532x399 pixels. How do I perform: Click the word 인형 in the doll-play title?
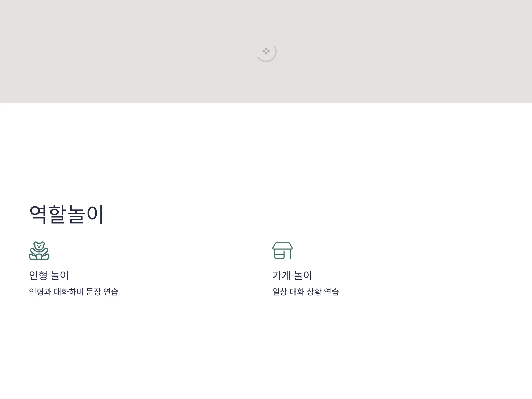coord(38,275)
